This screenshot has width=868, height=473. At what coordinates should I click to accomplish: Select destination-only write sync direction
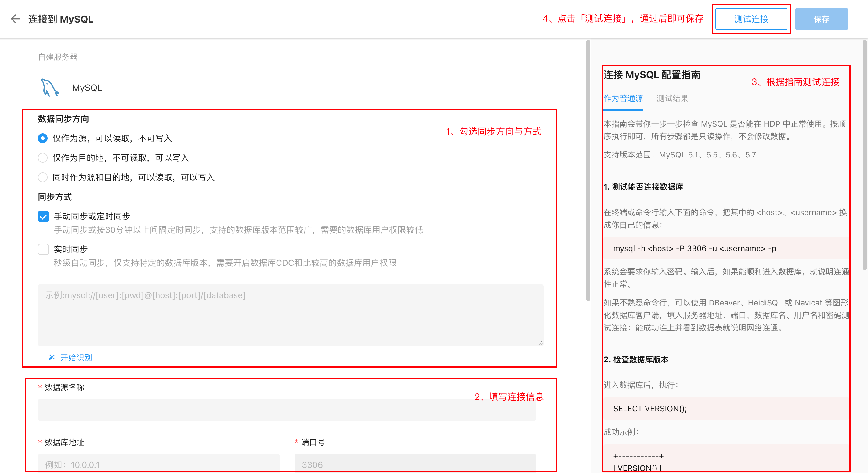(x=43, y=158)
